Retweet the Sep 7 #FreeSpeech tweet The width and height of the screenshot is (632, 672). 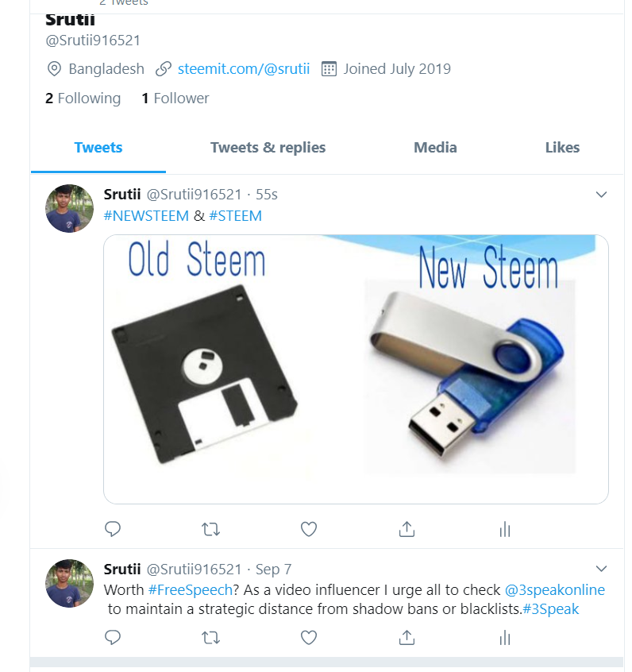[x=211, y=638]
